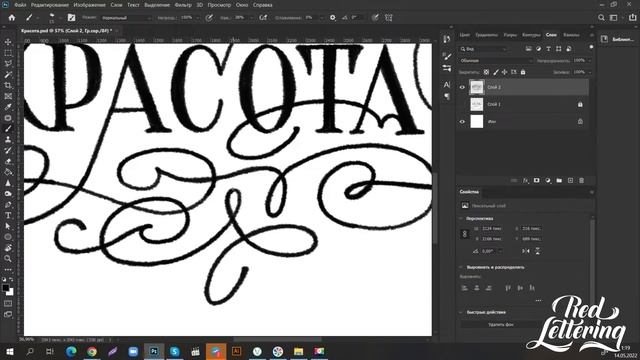Create new group folder icon
This screenshot has width=640, height=360.
pyautogui.click(x=559, y=180)
